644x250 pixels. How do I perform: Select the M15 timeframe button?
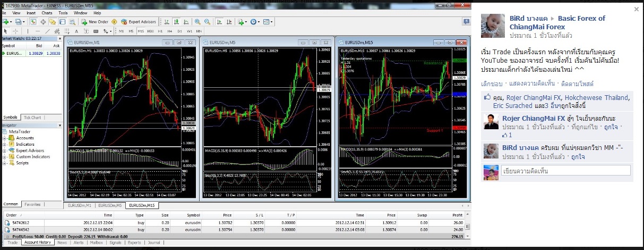141,31
